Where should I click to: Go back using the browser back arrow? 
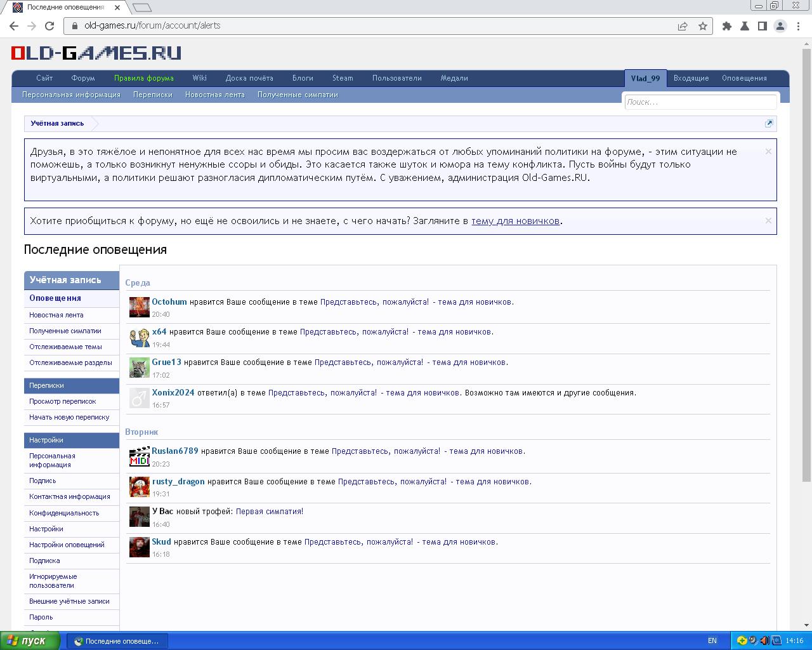tap(14, 26)
